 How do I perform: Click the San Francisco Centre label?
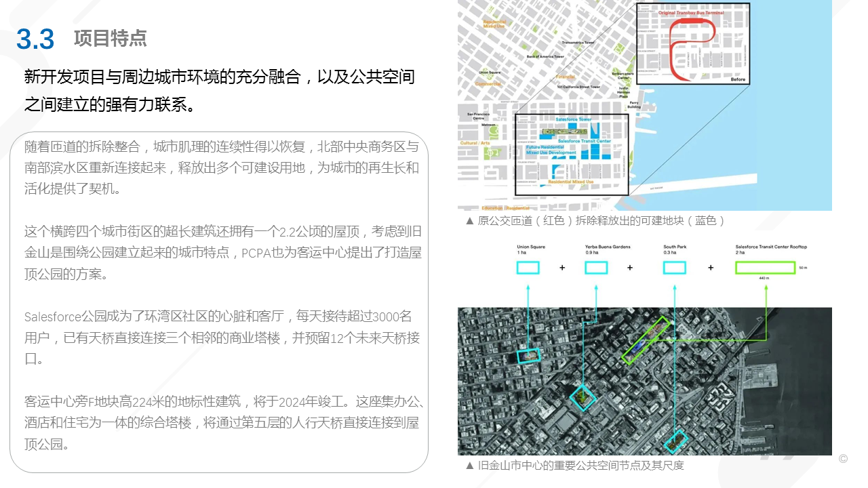point(478,116)
